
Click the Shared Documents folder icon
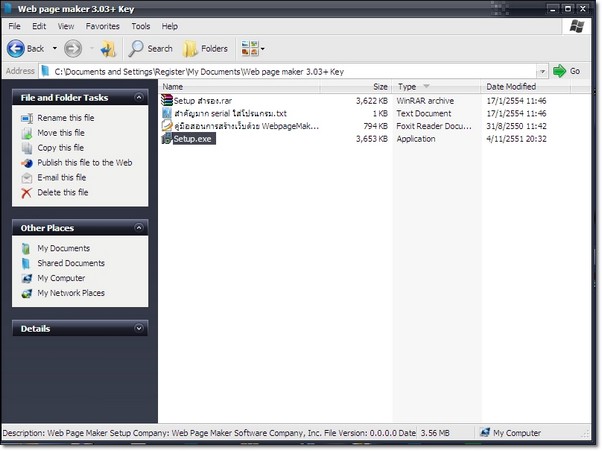(26, 264)
